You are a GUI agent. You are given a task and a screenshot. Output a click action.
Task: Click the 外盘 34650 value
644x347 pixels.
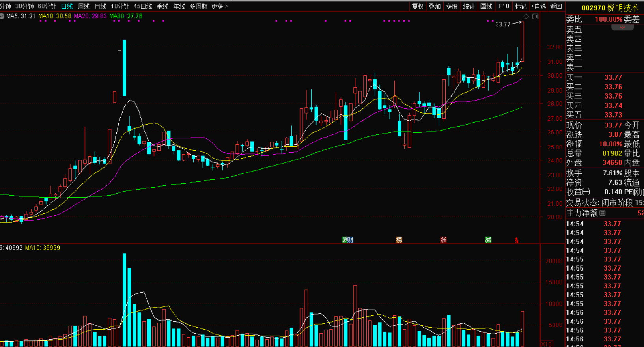coord(612,162)
